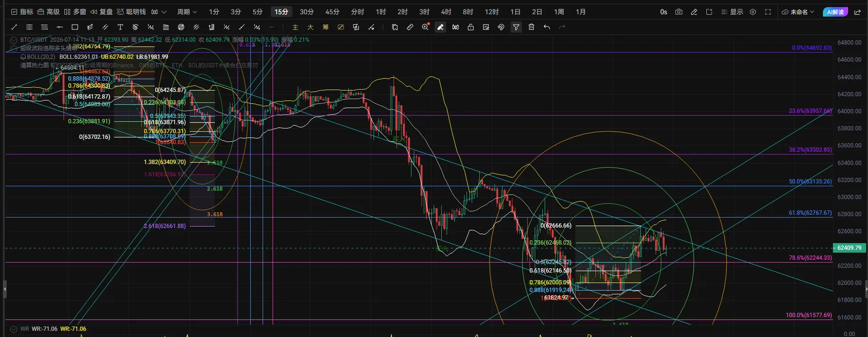Switch to the 1日 timeframe
The image size is (868, 337).
(515, 12)
